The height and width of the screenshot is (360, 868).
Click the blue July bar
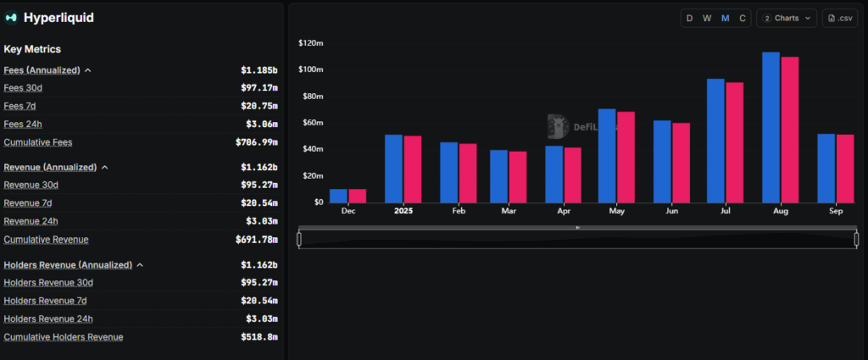715,141
